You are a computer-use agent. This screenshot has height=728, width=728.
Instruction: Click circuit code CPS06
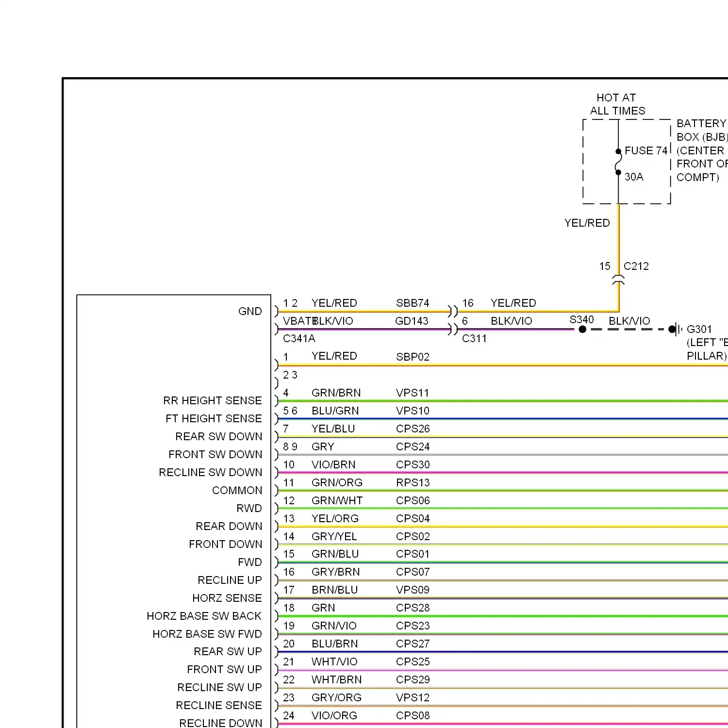[413, 500]
